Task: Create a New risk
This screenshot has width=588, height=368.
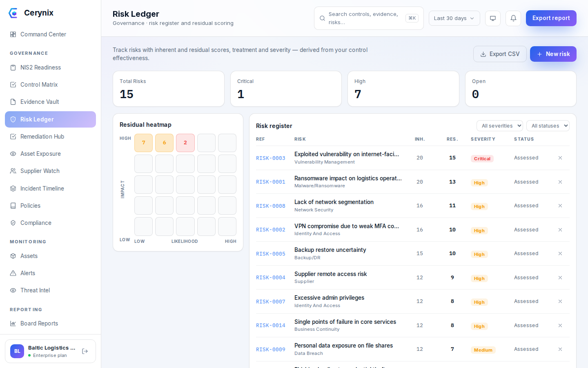Action: click(x=553, y=54)
